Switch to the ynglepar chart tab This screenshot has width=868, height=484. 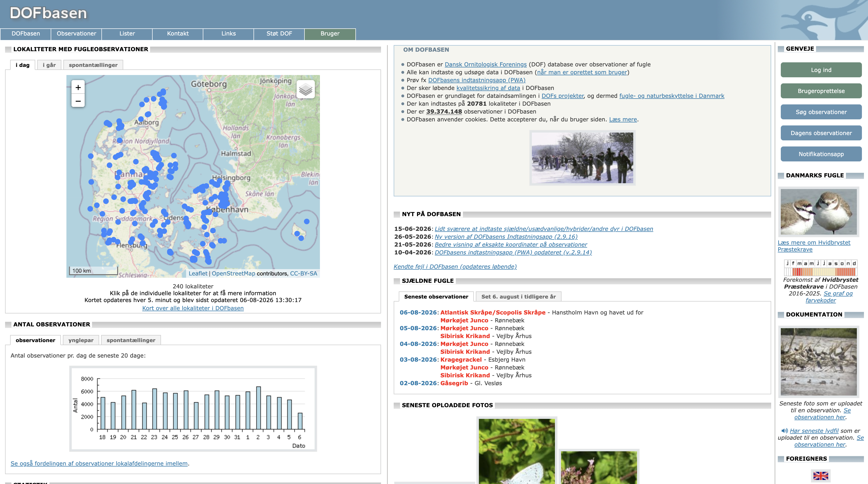81,340
